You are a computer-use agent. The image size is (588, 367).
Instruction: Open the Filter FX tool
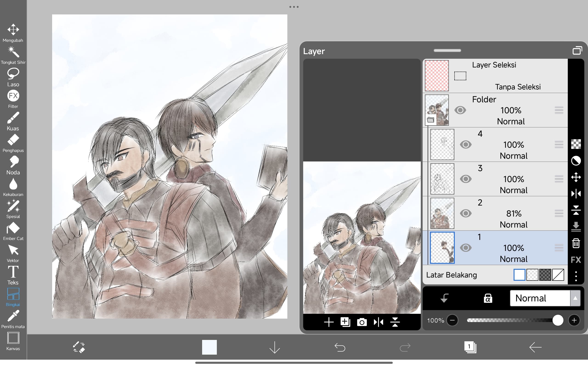(x=13, y=96)
